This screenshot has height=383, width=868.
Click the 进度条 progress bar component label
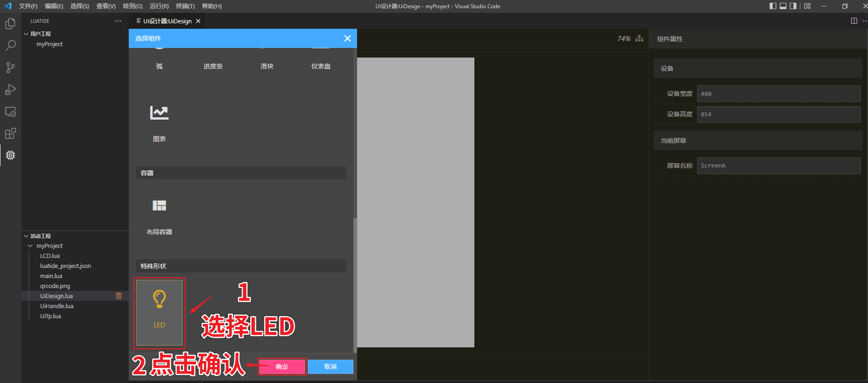click(213, 66)
